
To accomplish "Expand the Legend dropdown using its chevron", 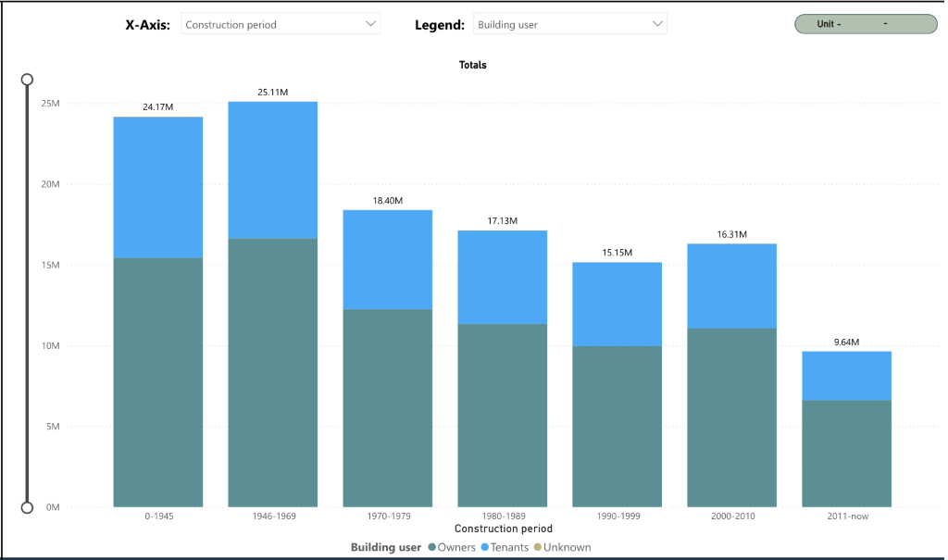I will point(657,24).
